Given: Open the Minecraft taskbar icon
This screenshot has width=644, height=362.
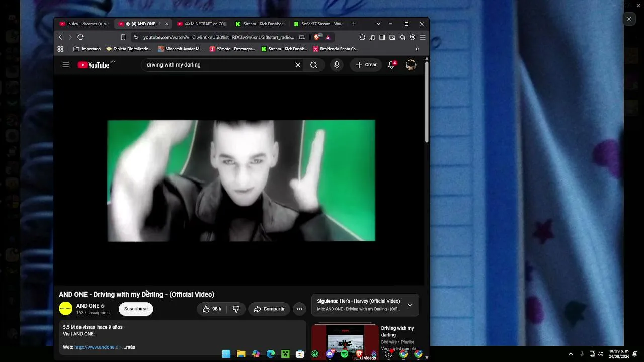Looking at the screenshot, I should pos(285,354).
